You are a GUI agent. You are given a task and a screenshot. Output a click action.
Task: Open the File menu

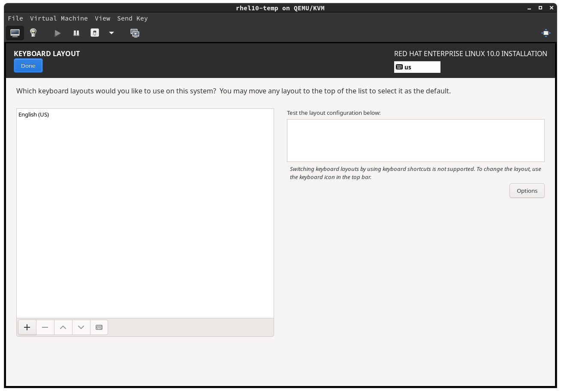(x=15, y=18)
